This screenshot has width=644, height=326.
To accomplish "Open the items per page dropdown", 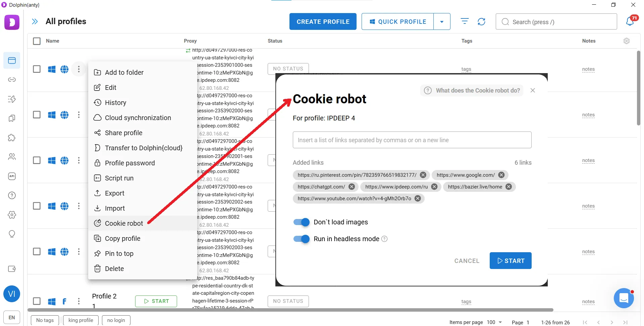I will 494,322.
